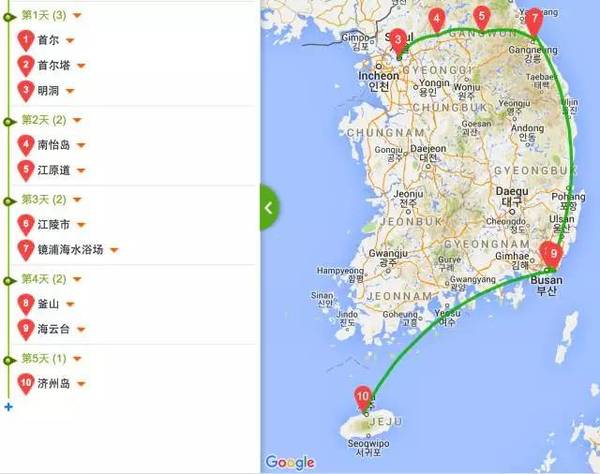The image size is (600, 474).
Task: Open dropdown arrow next to 第1天 (3)
Action: 77,15
